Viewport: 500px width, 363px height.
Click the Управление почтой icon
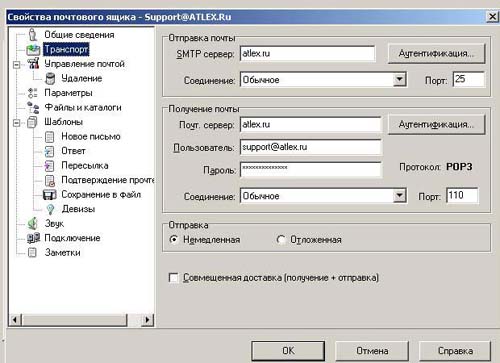(33, 64)
